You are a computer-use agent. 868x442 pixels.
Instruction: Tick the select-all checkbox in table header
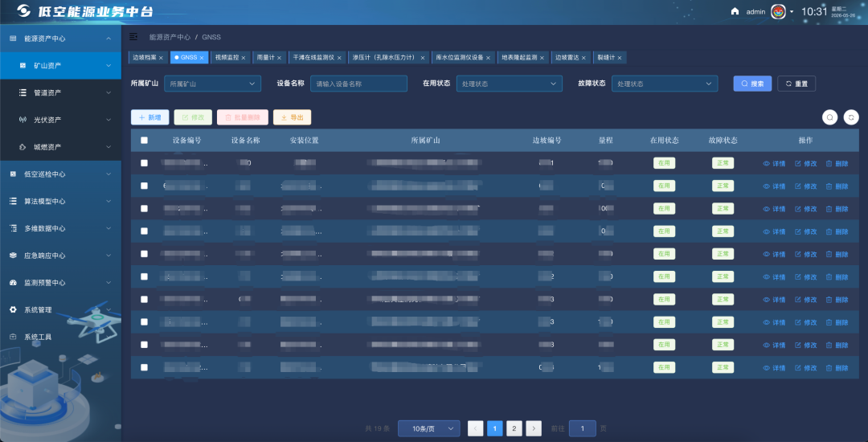(x=144, y=140)
